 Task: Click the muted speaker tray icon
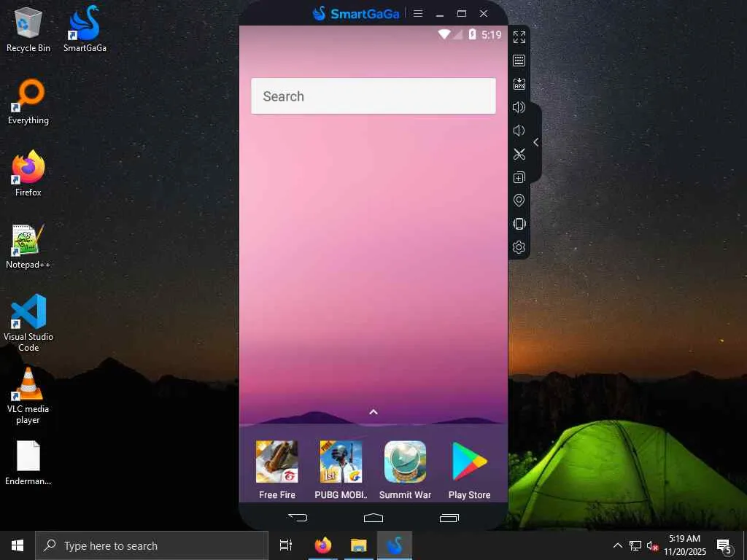pyautogui.click(x=652, y=546)
